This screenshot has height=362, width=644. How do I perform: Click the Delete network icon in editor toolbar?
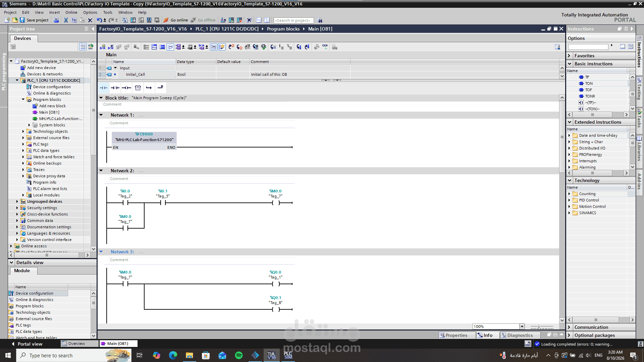(x=111, y=47)
